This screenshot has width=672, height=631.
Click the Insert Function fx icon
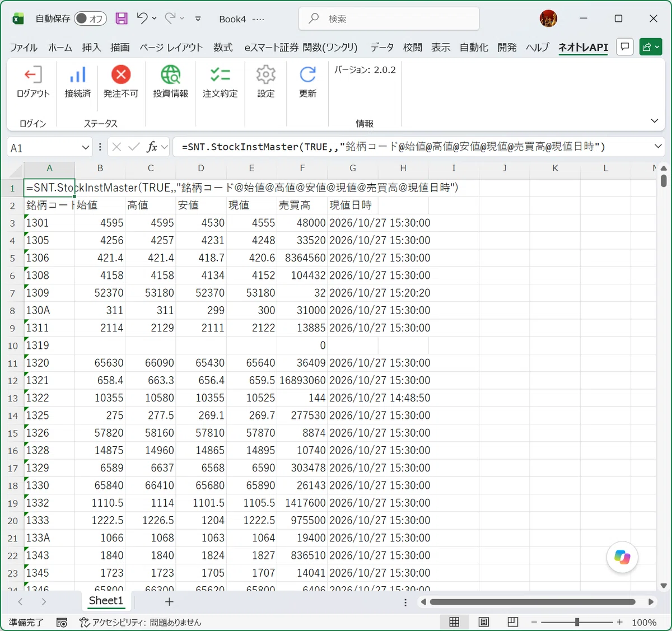click(152, 147)
